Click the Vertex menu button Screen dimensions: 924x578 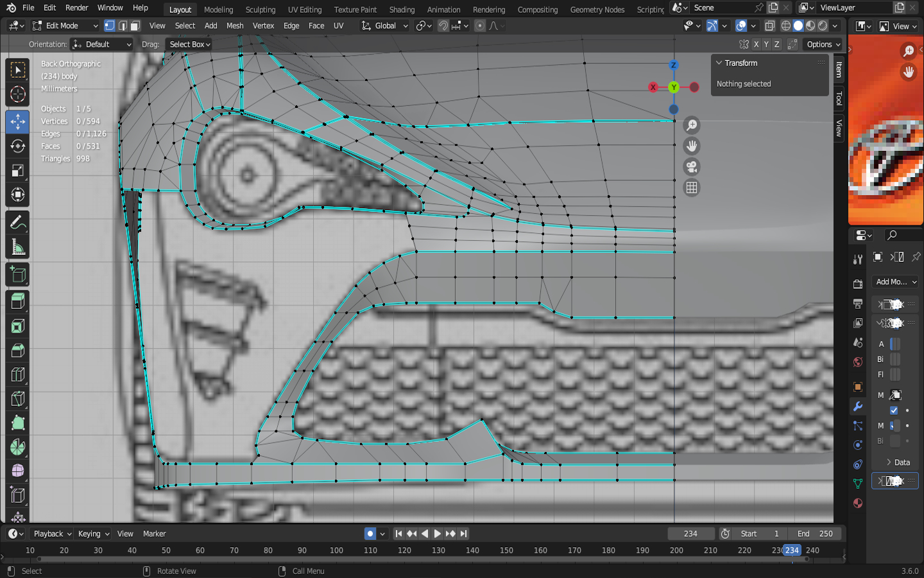(263, 26)
